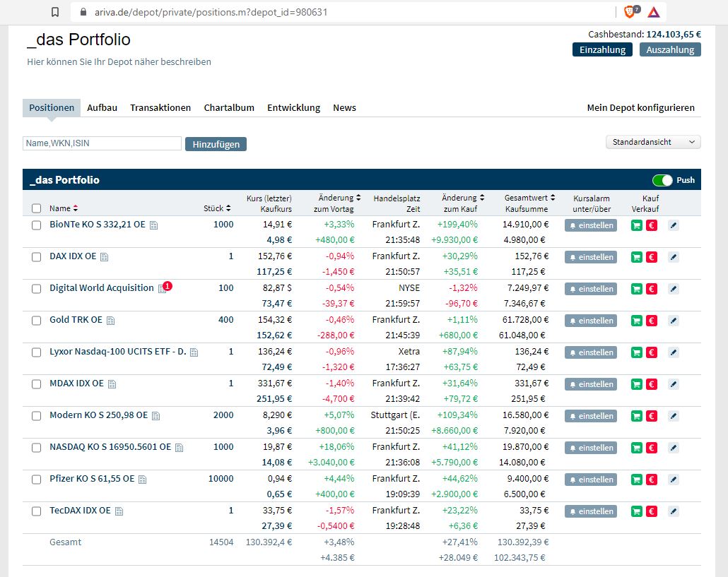Screen dimensions: 728x577
Task: Toggle the Push switch off
Action: [662, 180]
